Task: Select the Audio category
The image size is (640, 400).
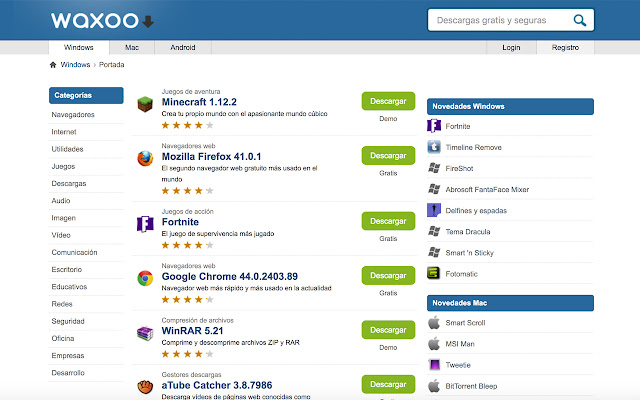Action: (x=61, y=201)
